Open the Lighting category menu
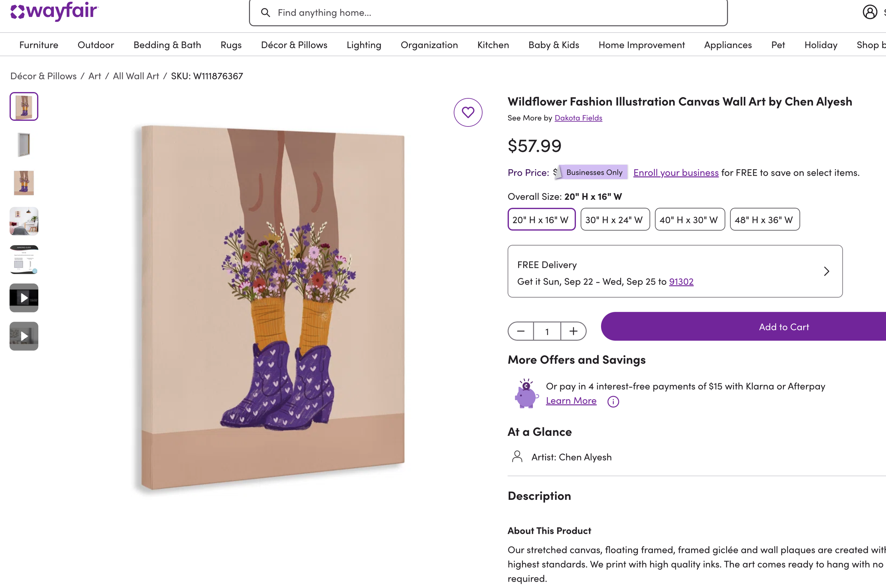This screenshot has width=886, height=588. pyautogui.click(x=364, y=45)
